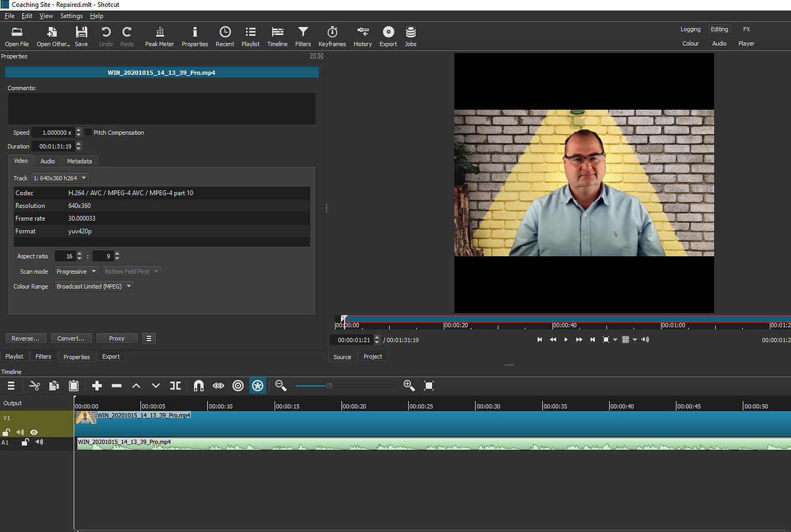Paste with the timeline clipboard icon
This screenshot has height=532, width=791.
coord(73,386)
